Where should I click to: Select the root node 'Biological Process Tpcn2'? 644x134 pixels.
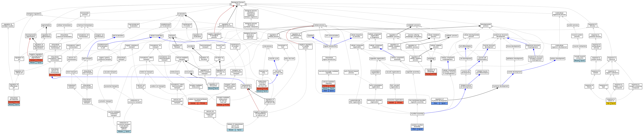point(238,3)
